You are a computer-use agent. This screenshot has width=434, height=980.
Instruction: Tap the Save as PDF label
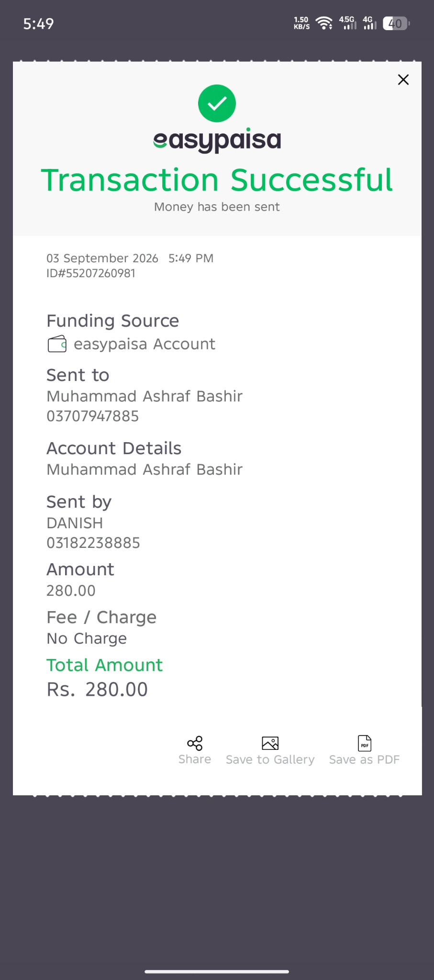click(x=364, y=760)
